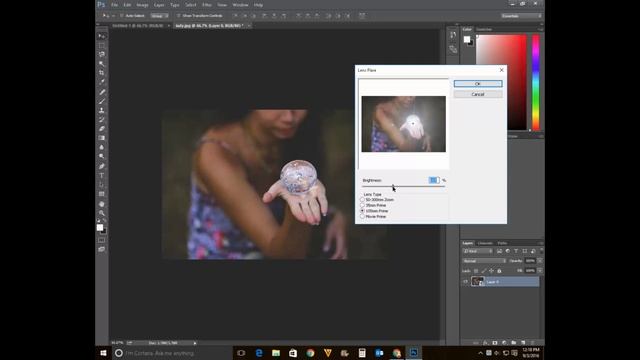
Task: Toggle the Auto-Select checkbox
Action: click(122, 16)
